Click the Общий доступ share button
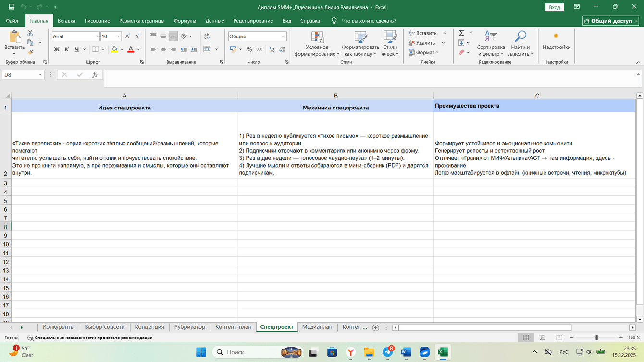The width and height of the screenshot is (644, 362). 611,21
